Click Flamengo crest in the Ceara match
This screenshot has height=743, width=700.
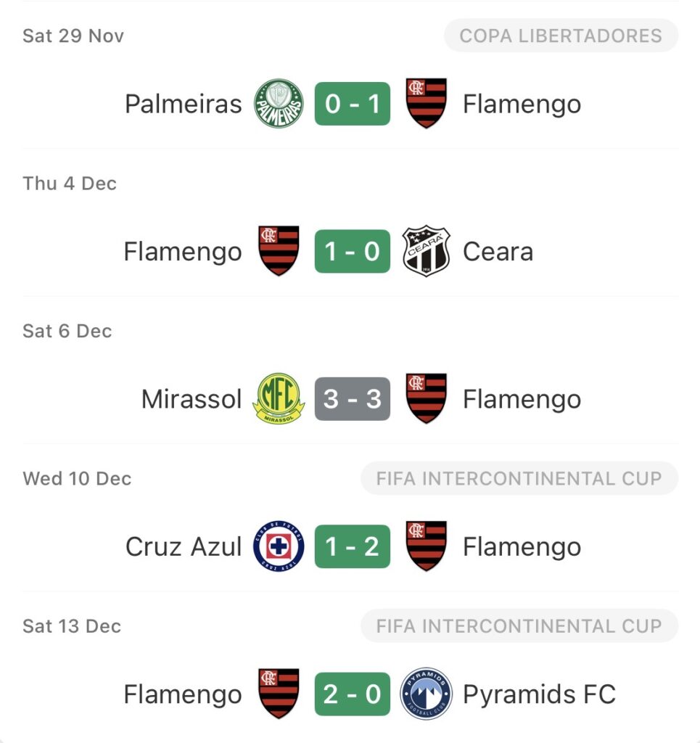(x=279, y=252)
